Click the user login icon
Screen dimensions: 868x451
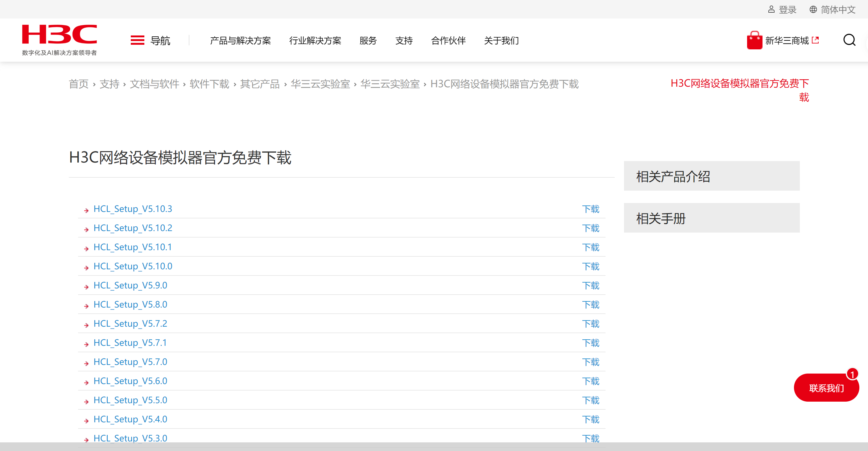[x=771, y=10]
